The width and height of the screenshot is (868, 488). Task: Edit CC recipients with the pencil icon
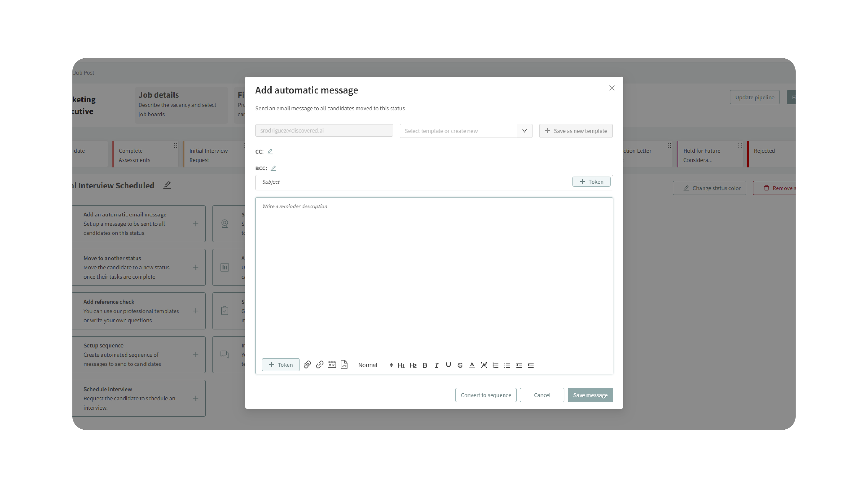(x=270, y=152)
